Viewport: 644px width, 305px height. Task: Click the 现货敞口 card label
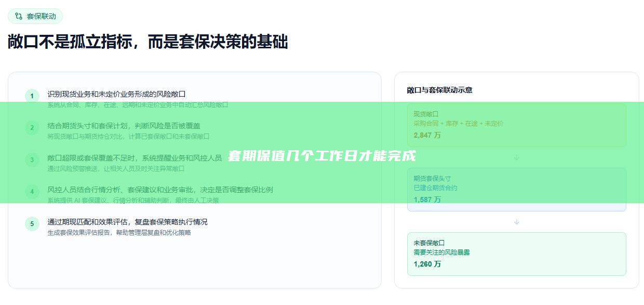(426, 114)
